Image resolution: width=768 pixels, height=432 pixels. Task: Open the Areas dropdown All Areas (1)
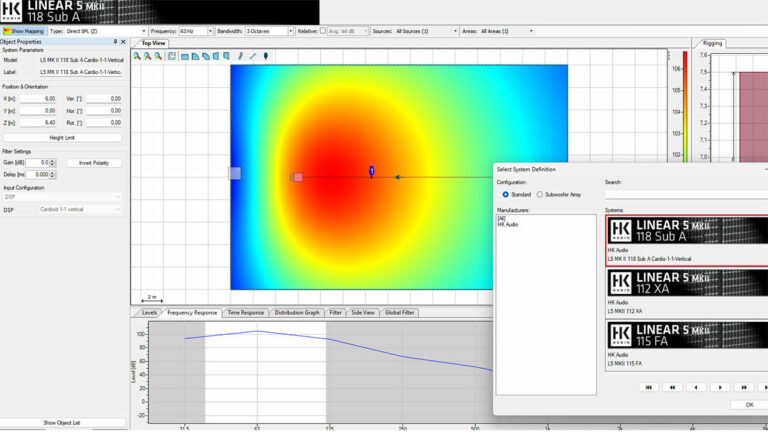click(x=506, y=31)
